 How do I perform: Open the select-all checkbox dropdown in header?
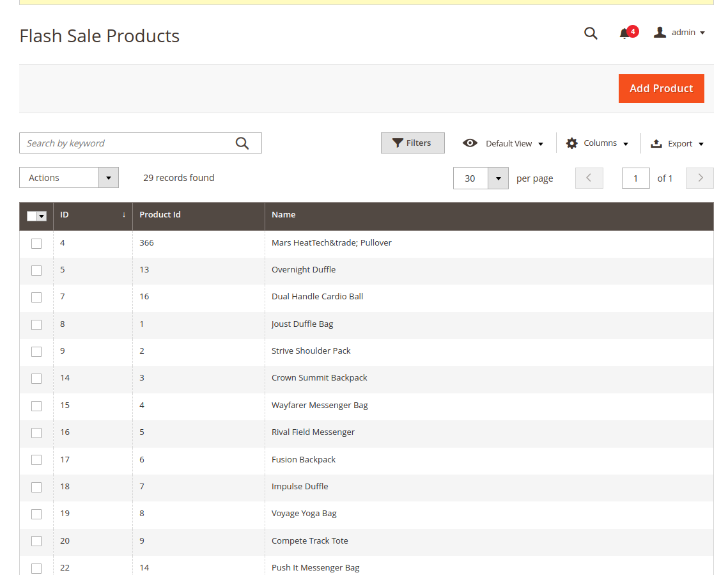pos(42,216)
